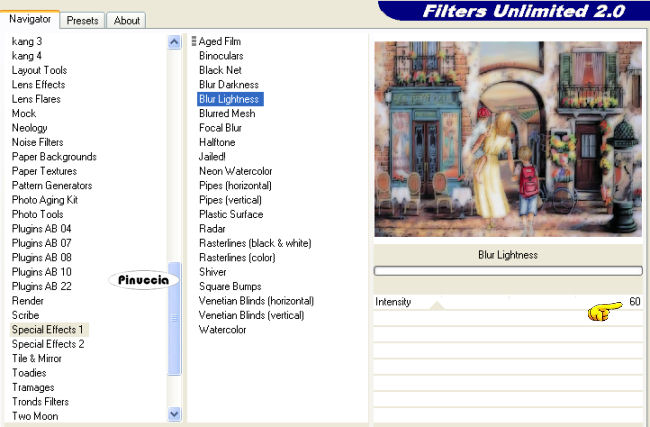The width and height of the screenshot is (650, 427).
Task: Select the Toadies category
Action: (x=29, y=373)
